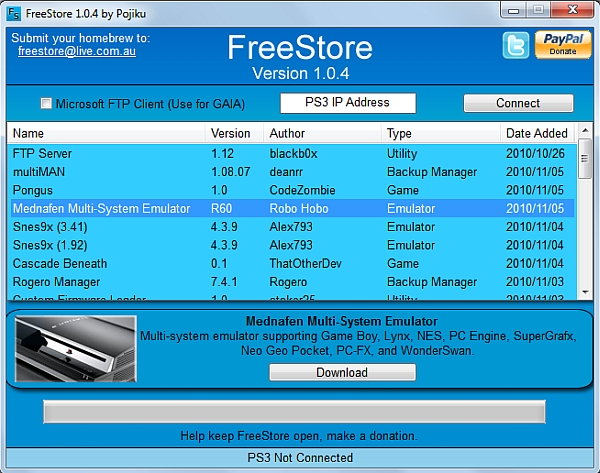Sort list by Author column header
This screenshot has height=473, width=600.
(322, 133)
